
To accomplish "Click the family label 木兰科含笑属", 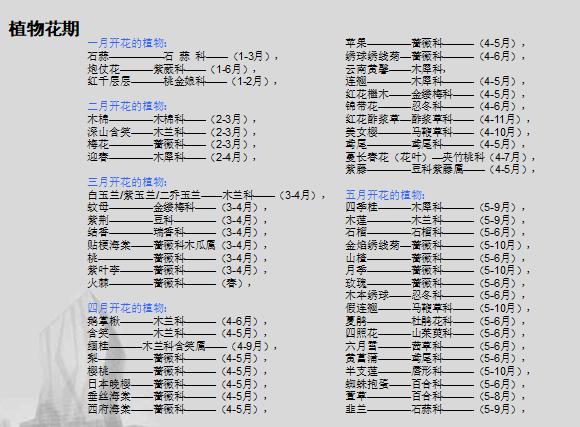I will point(174,346).
